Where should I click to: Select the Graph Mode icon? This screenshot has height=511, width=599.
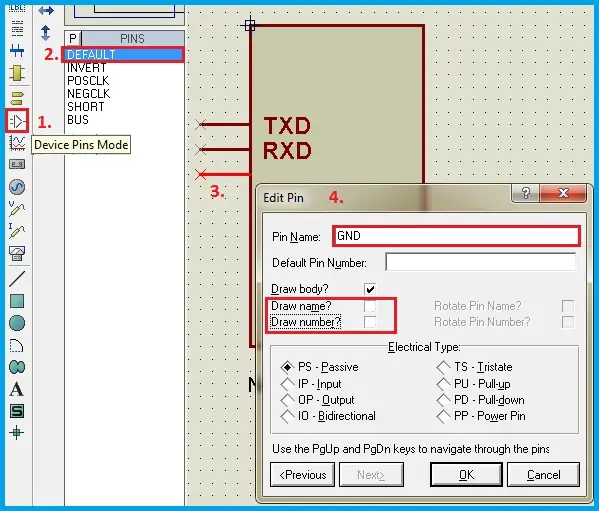[x=17, y=143]
